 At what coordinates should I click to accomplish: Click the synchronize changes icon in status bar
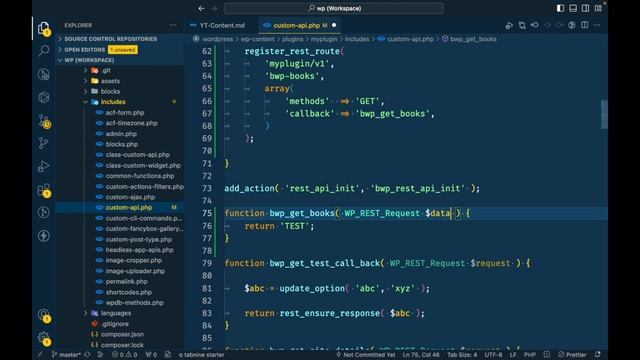pos(87,355)
